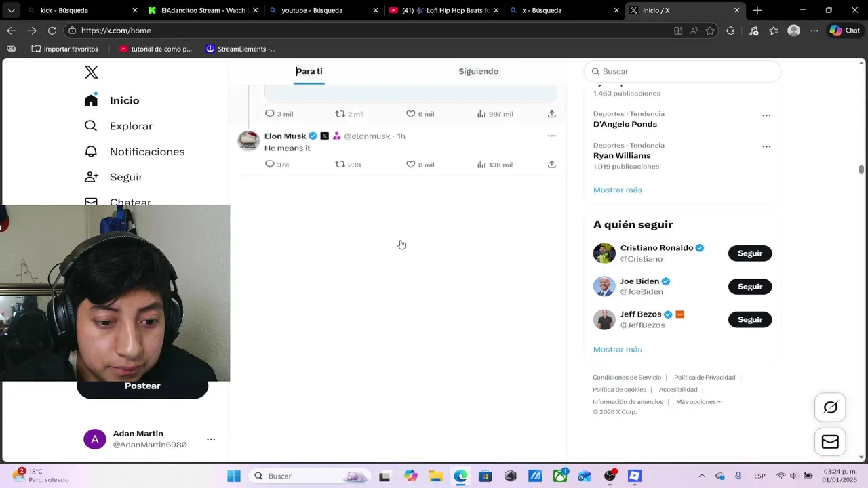Switch to Lofi Hip Hop Beats tab
Viewport: 868px width, 488px height.
(443, 10)
